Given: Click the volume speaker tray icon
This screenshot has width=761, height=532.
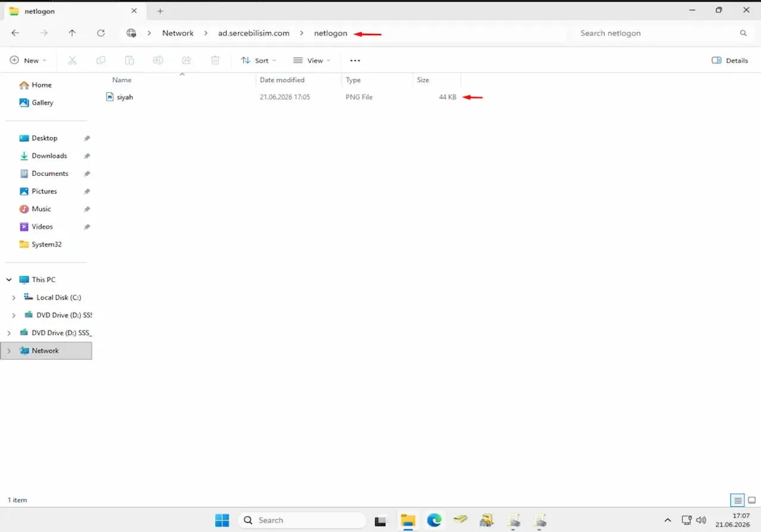Looking at the screenshot, I should click(701, 520).
